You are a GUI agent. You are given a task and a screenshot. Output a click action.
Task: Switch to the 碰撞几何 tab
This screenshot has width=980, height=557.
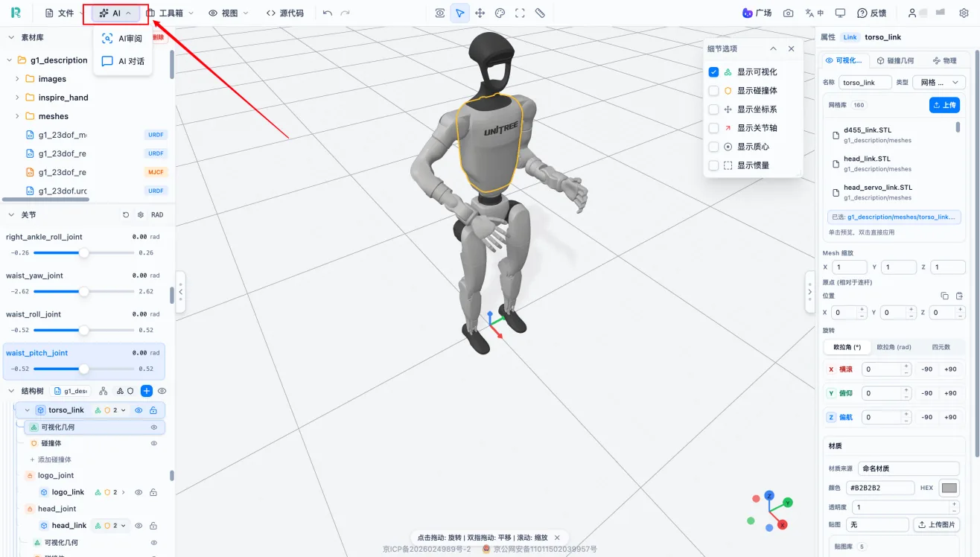click(895, 60)
